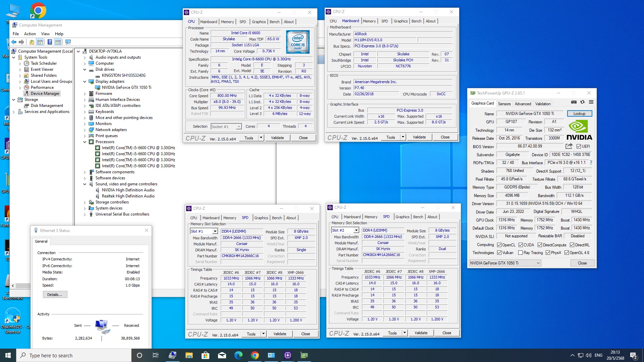The width and height of the screenshot is (644, 362).
Task: Click the Up one level folder icon
Action: 32,42
